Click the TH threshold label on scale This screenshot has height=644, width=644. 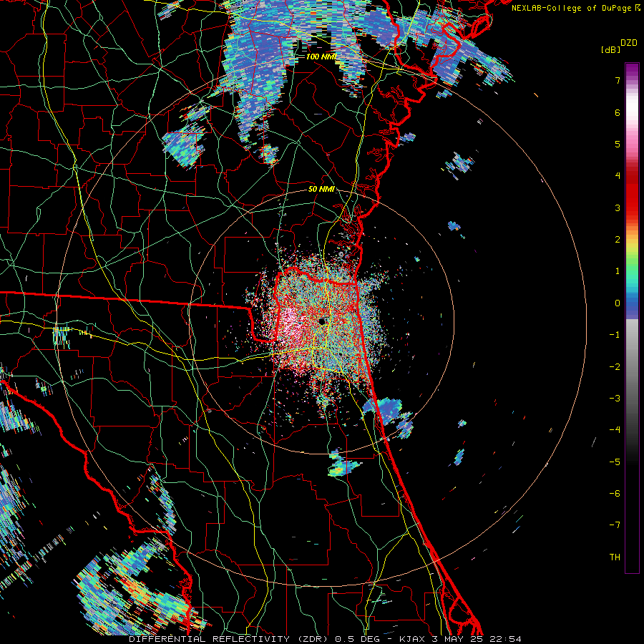pos(615,557)
